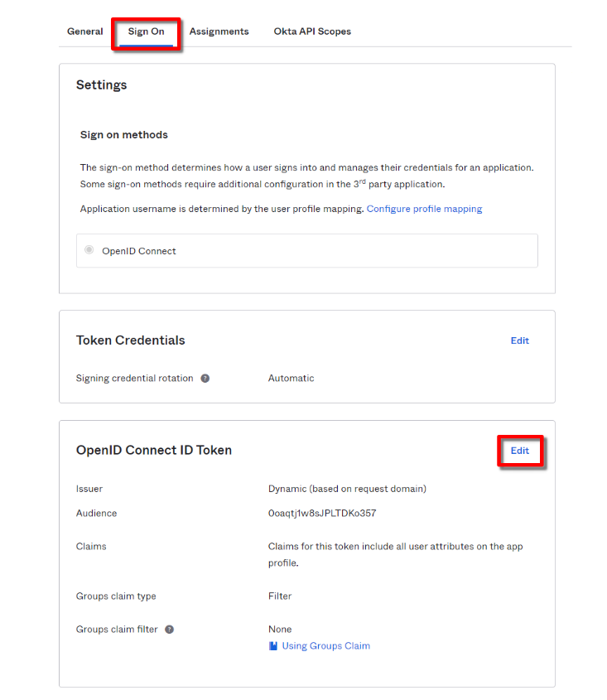The height and width of the screenshot is (700, 607).
Task: Edit the Token Credentials section
Action: click(519, 340)
